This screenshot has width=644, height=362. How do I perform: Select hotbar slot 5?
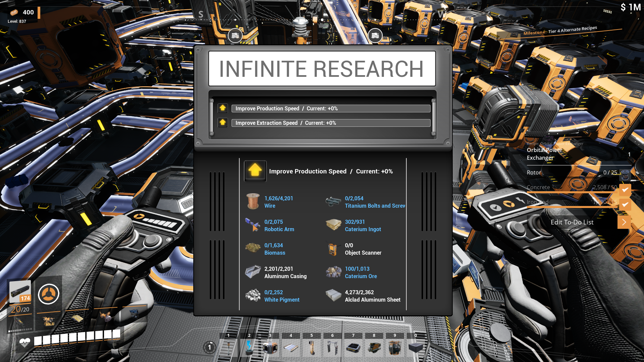pyautogui.click(x=312, y=345)
